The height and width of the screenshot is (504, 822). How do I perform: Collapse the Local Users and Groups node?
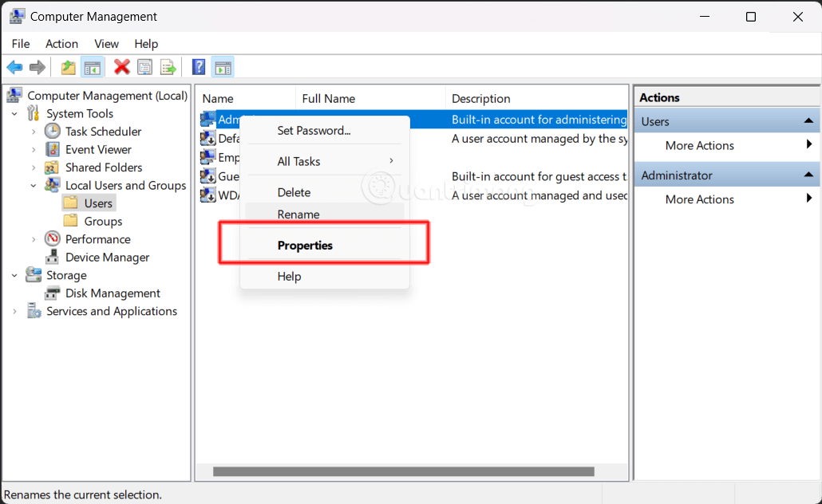coord(34,186)
